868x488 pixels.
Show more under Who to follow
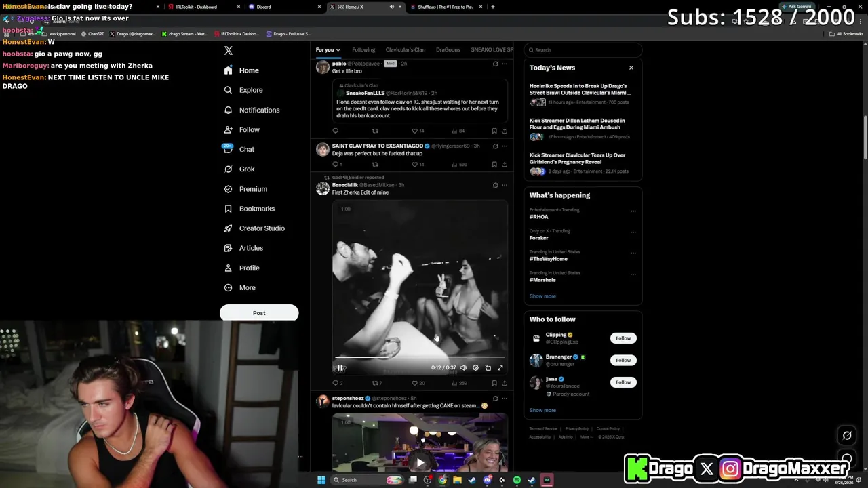pos(542,410)
